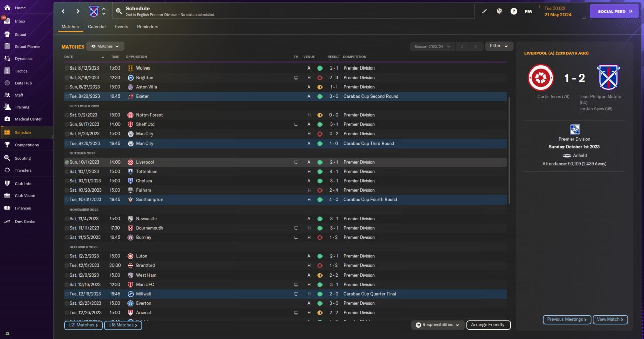This screenshot has width=644, height=339.
Task: Open U21 Matches
Action: 83,325
